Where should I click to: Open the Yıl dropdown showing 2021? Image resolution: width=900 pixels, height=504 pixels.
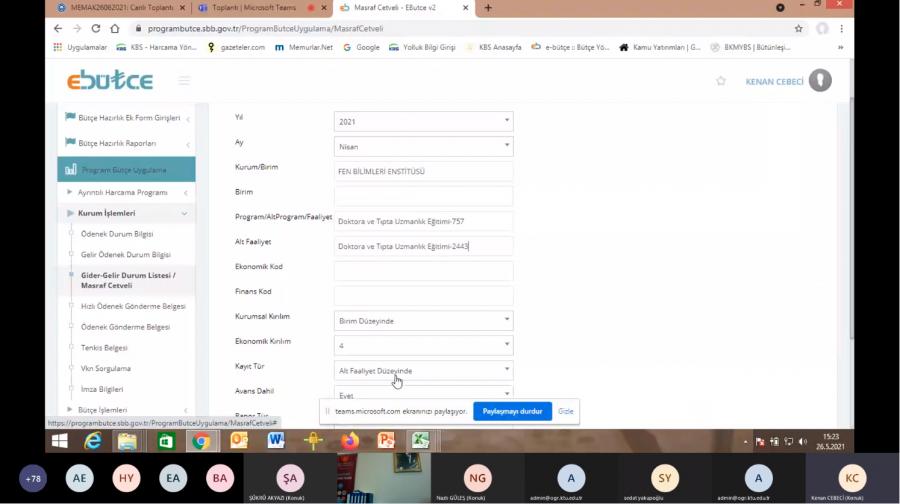[423, 121]
